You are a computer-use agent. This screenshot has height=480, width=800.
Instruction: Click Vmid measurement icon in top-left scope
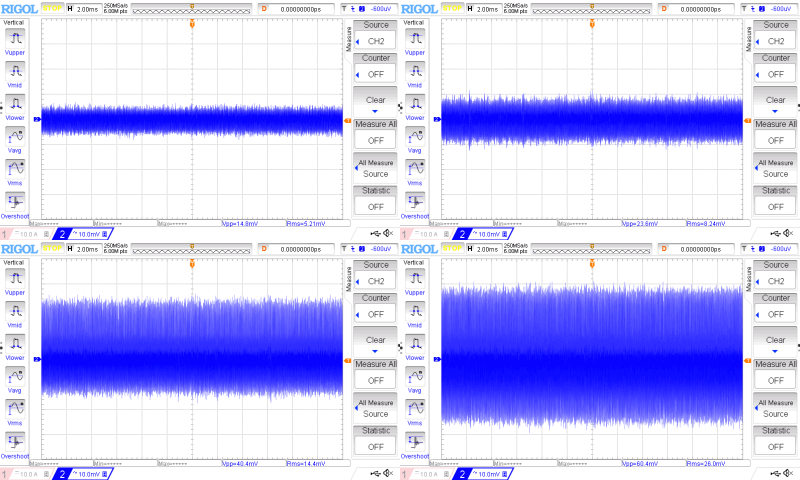(15, 70)
